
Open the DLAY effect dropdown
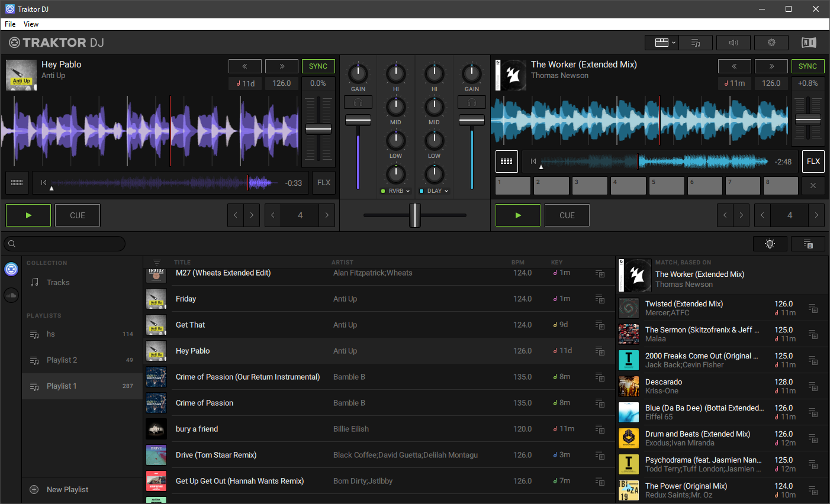point(435,191)
